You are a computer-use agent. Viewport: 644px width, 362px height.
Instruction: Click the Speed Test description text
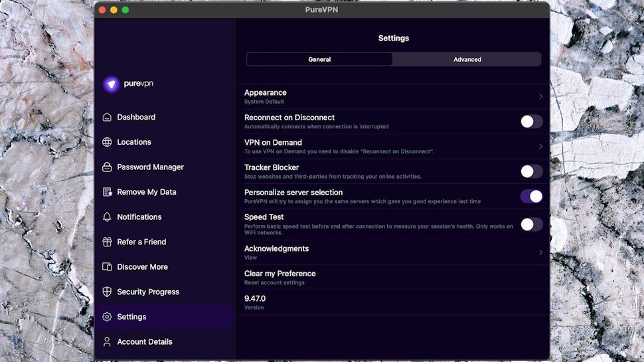378,229
